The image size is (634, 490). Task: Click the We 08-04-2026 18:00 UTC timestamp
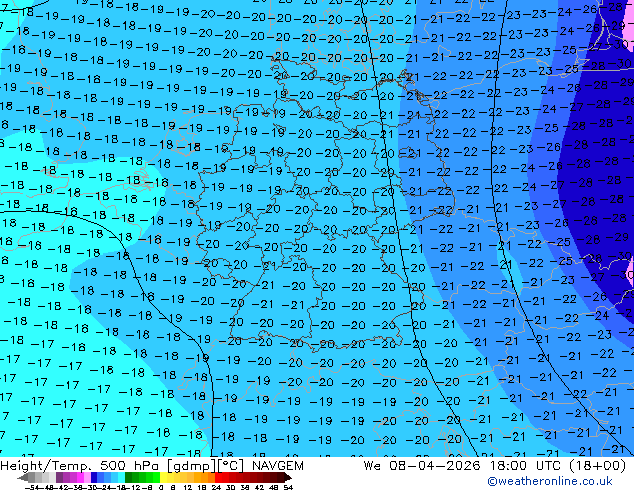click(x=495, y=465)
